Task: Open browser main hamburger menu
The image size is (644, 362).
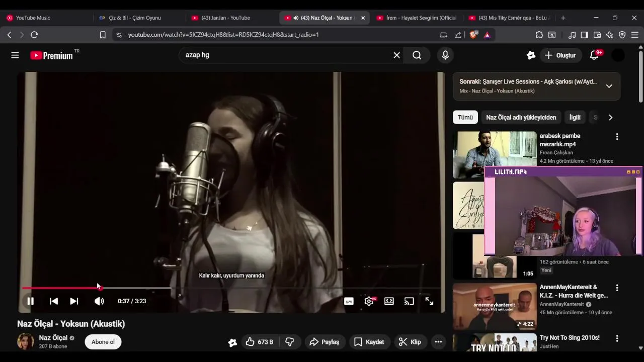Action: click(x=634, y=35)
